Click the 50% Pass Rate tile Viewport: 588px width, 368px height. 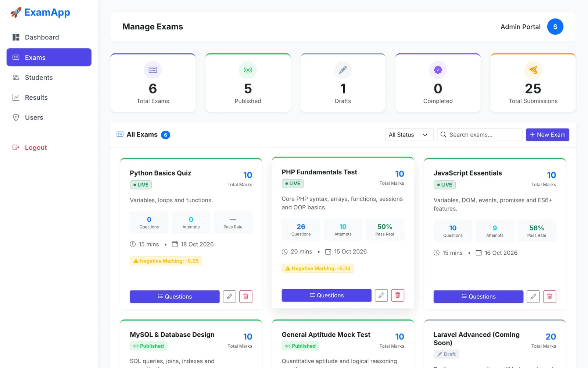coord(385,230)
